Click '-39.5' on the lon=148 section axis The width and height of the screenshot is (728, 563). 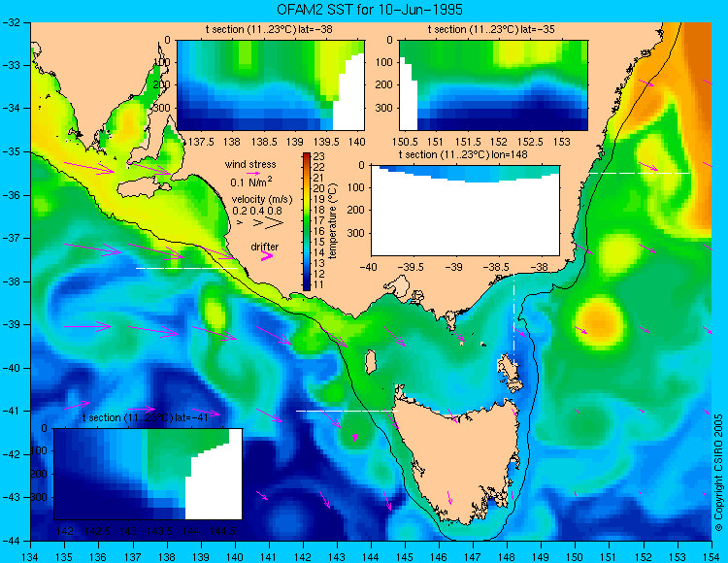pos(410,267)
